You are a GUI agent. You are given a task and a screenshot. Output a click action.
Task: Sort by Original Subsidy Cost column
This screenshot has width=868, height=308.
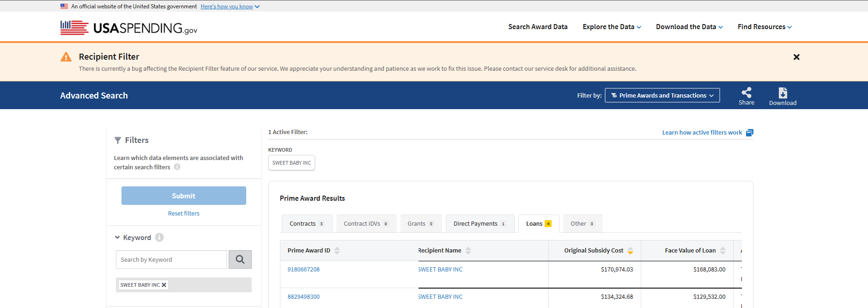tap(630, 251)
